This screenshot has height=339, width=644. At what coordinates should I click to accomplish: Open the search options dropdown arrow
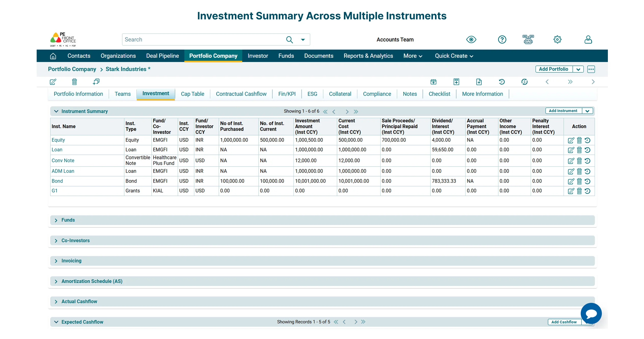pos(303,40)
